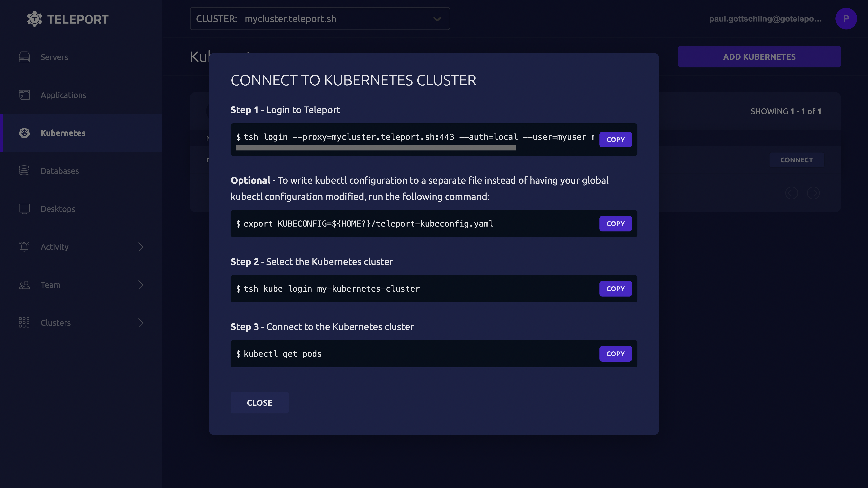Select Databases in the sidebar
Viewport: 868px width, 488px height.
pyautogui.click(x=60, y=171)
